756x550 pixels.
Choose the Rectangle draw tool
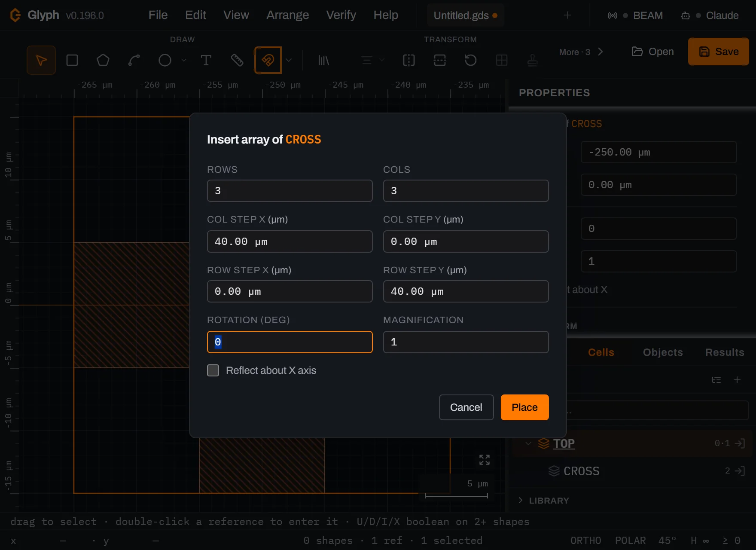72,60
